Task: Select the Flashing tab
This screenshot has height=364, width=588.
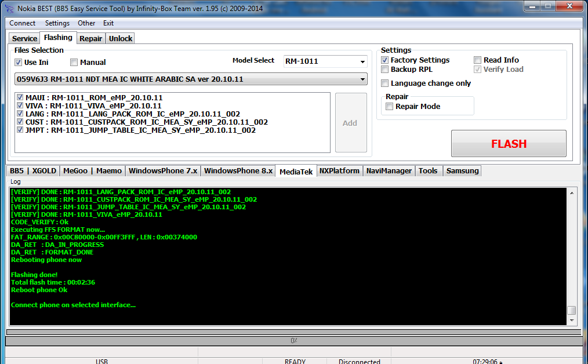Action: pyautogui.click(x=58, y=38)
